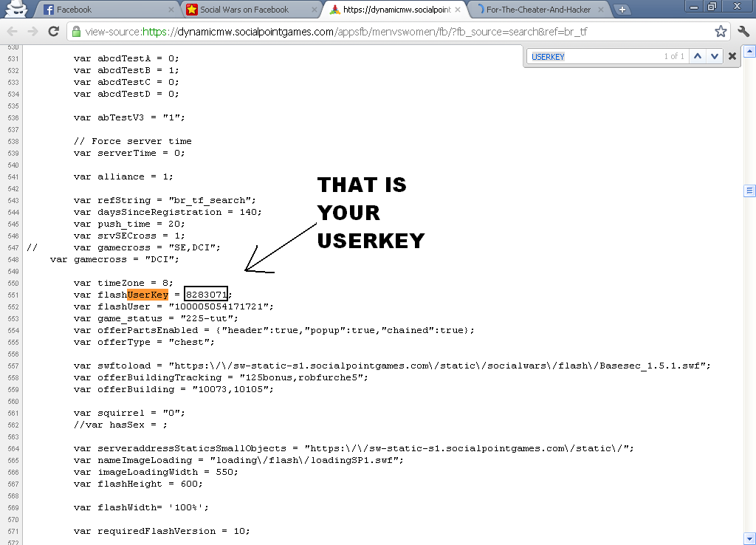Click the address bar URL
The image size is (756, 545).
click(336, 32)
